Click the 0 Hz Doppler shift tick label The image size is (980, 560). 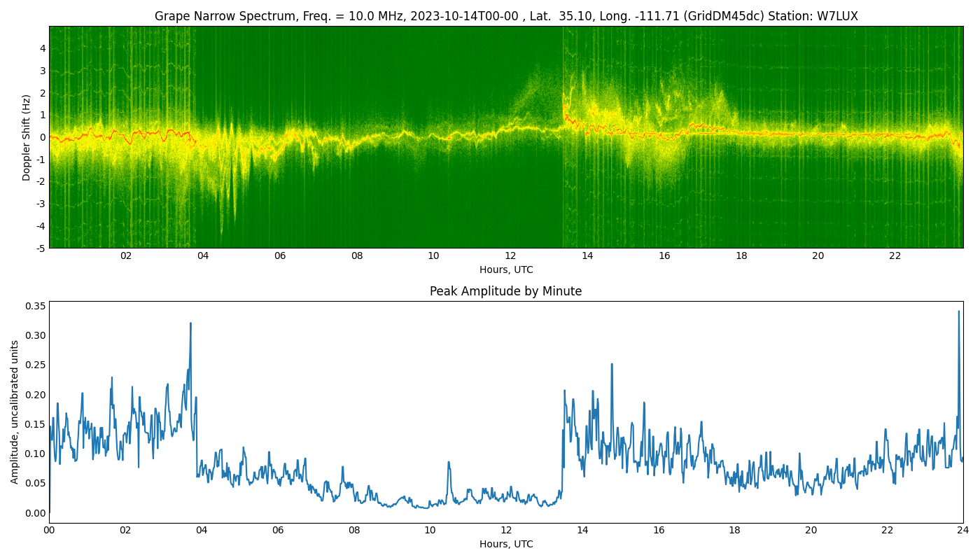point(43,137)
